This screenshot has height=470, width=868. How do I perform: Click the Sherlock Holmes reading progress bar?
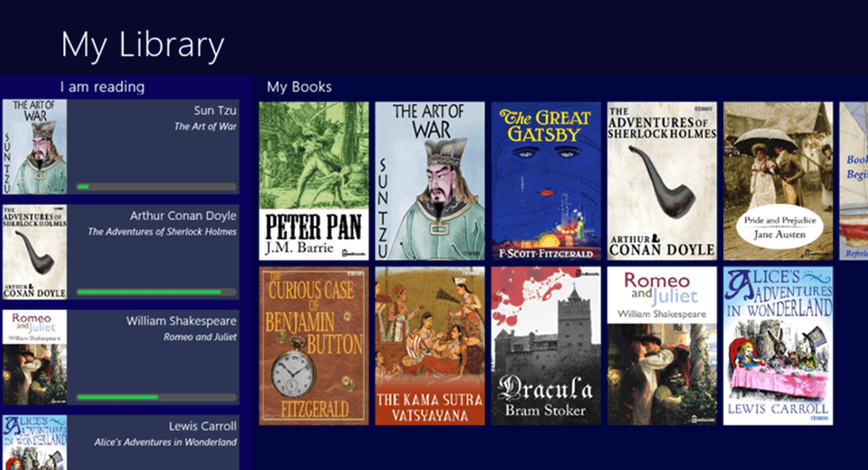click(x=156, y=292)
